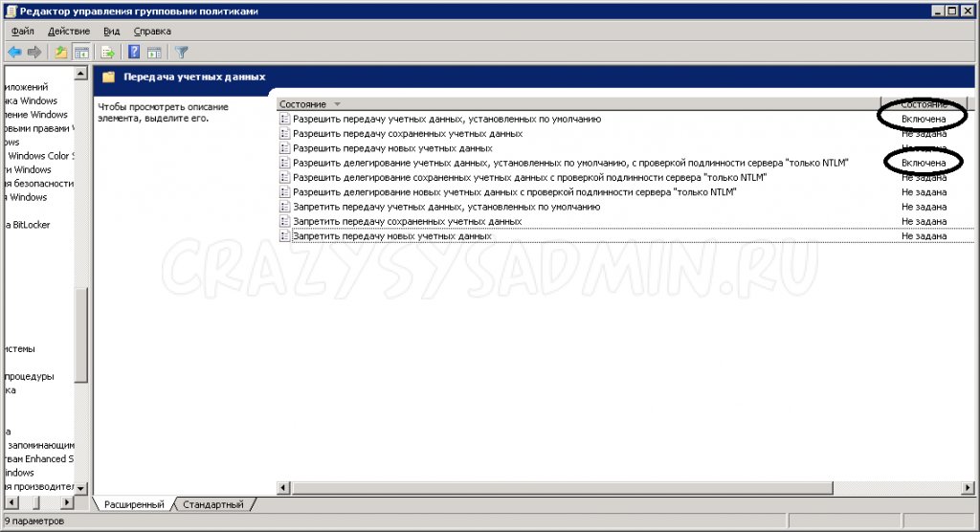Screen dimensions: 980x532
Task: Open the Действие menu
Action: click(x=69, y=32)
